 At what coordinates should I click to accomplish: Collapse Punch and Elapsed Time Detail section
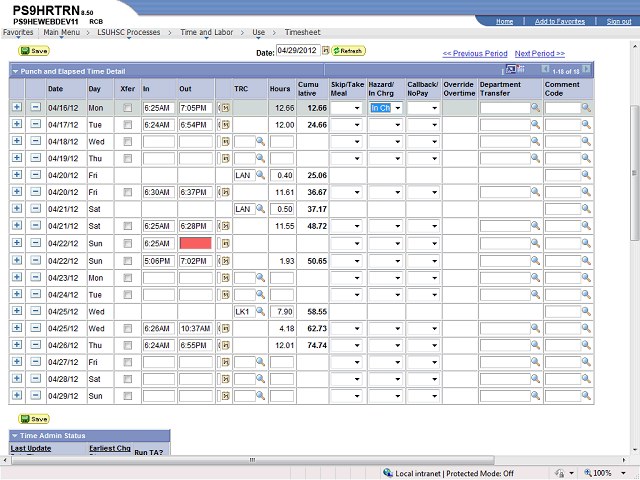(x=16, y=71)
